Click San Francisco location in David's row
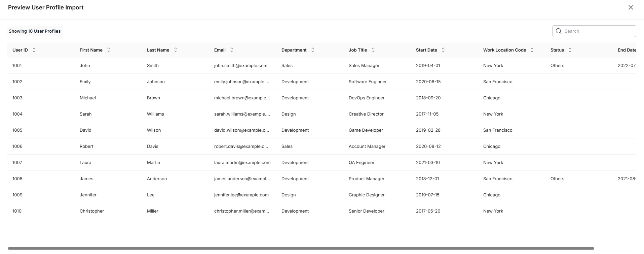This screenshot has height=254, width=644. tap(498, 130)
